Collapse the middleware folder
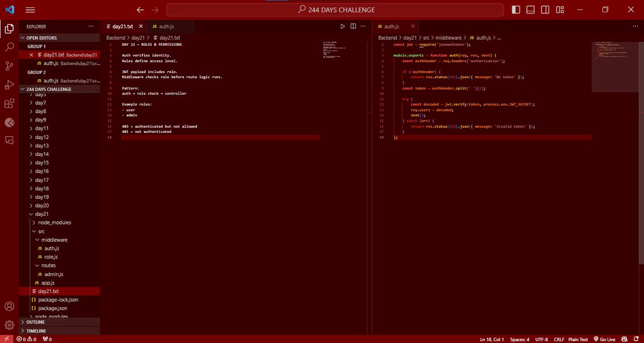The height and width of the screenshot is (343, 644). (x=60, y=240)
